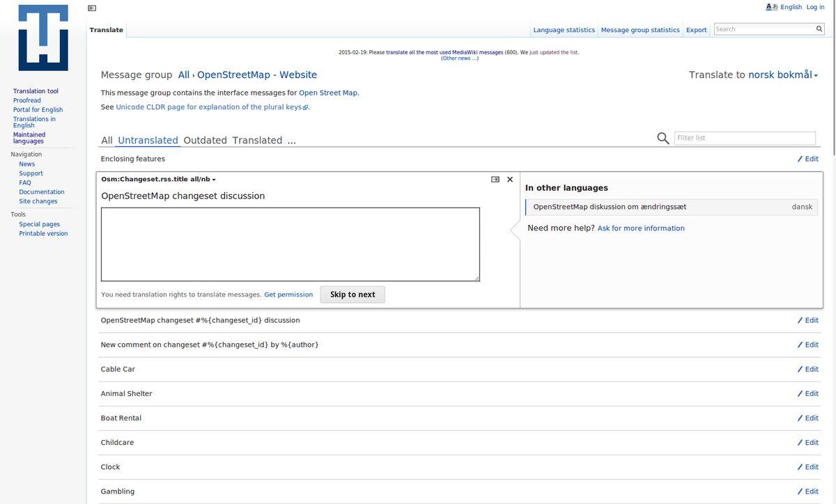Select the Translated filter tab
Screen dimensions: 836x504
[x=257, y=140]
